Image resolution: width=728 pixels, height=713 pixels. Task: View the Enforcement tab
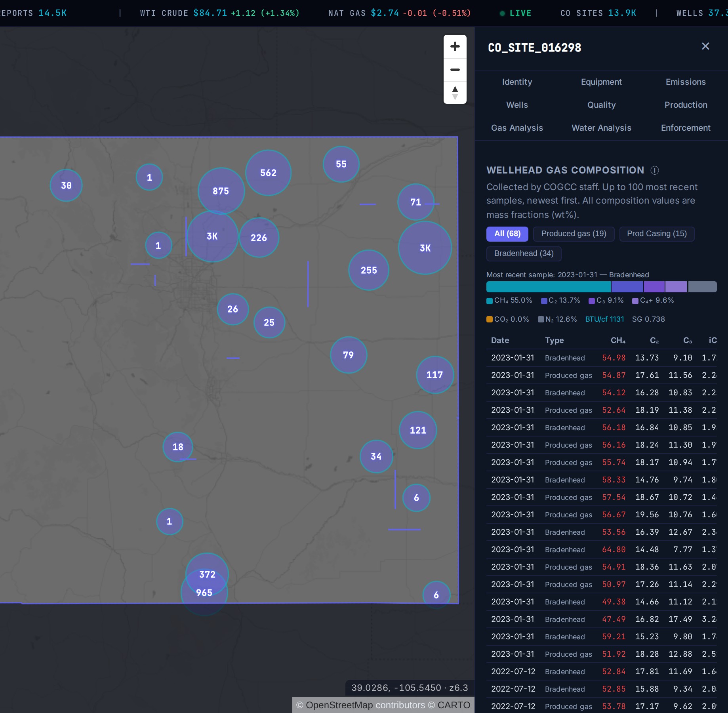point(686,128)
